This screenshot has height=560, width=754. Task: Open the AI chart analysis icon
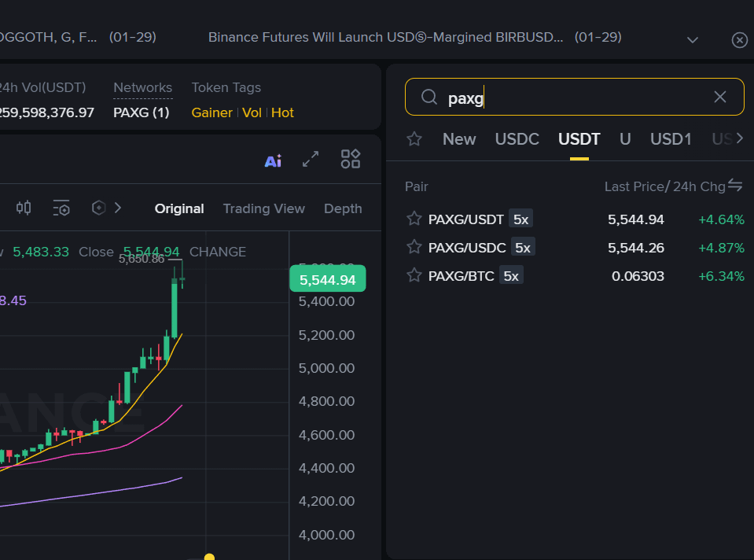point(273,160)
